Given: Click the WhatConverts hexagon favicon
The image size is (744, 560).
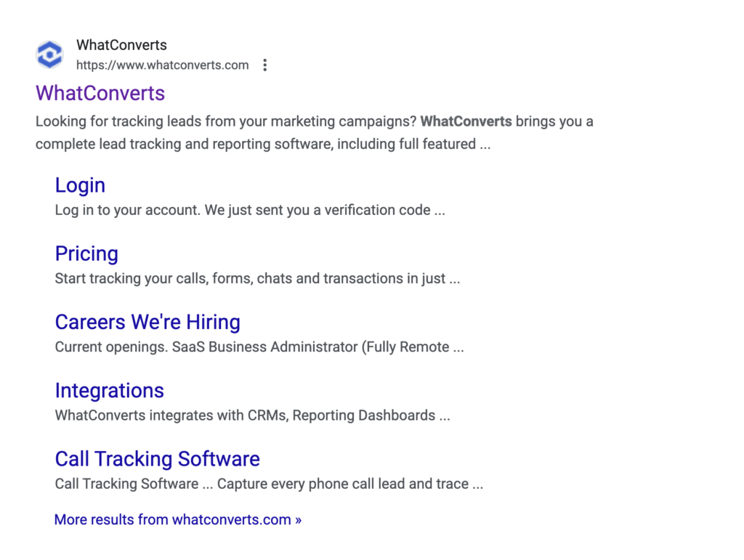Looking at the screenshot, I should 49,54.
